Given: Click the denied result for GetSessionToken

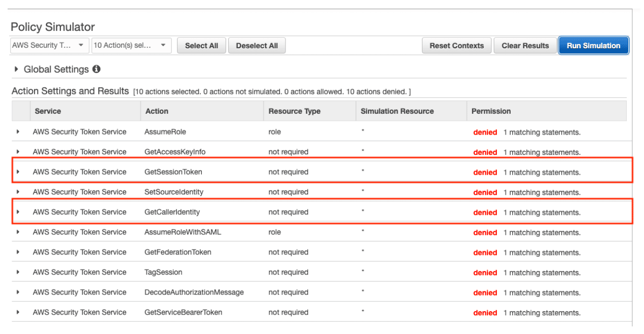Looking at the screenshot, I should tap(485, 172).
